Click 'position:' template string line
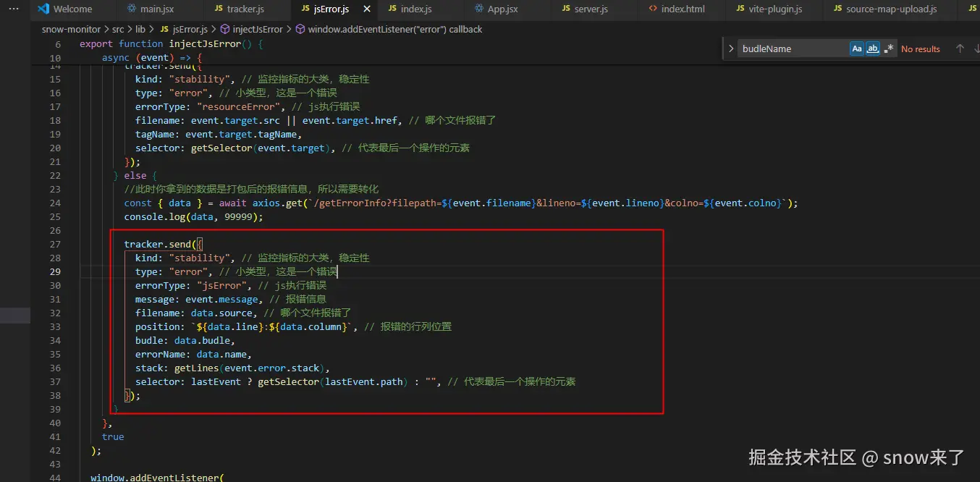Viewport: 980px width, 482px height. click(x=293, y=326)
